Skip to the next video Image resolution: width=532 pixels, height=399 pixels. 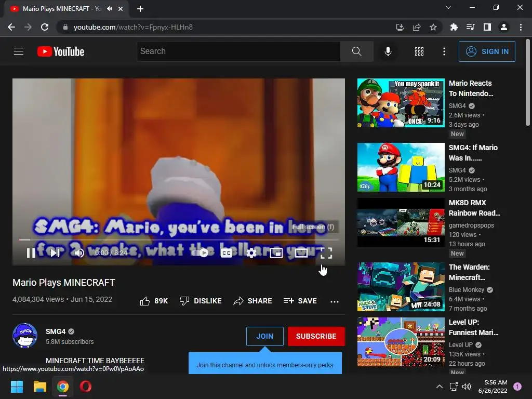(55, 253)
